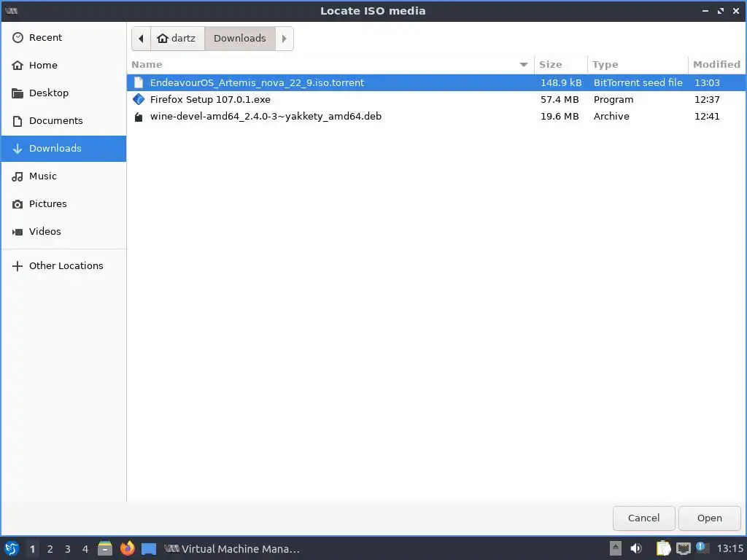Browse Other Locations
This screenshot has height=560, width=747.
[x=64, y=265]
